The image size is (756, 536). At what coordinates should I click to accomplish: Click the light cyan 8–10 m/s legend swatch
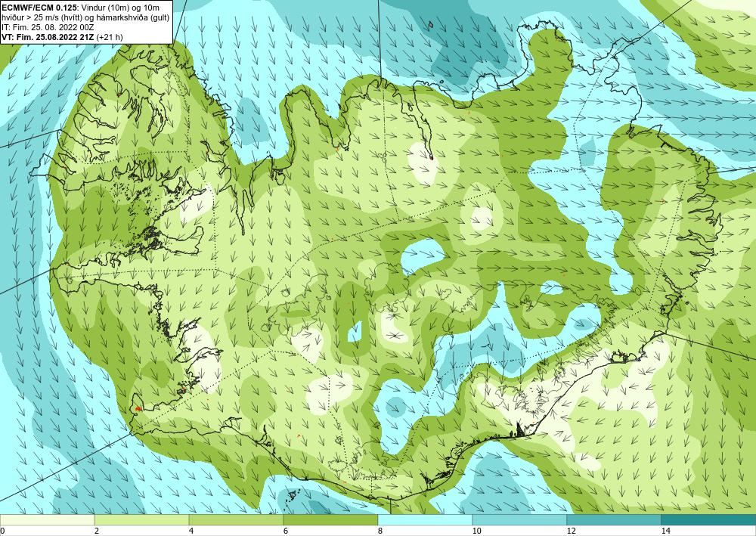pos(425,520)
